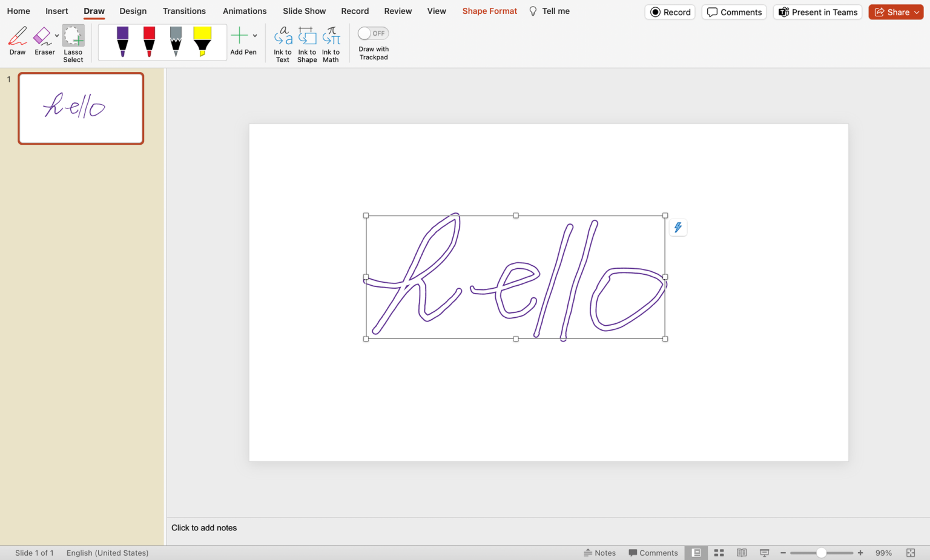This screenshot has width=930, height=560.
Task: Toggle Comments in the status bar
Action: (x=653, y=553)
